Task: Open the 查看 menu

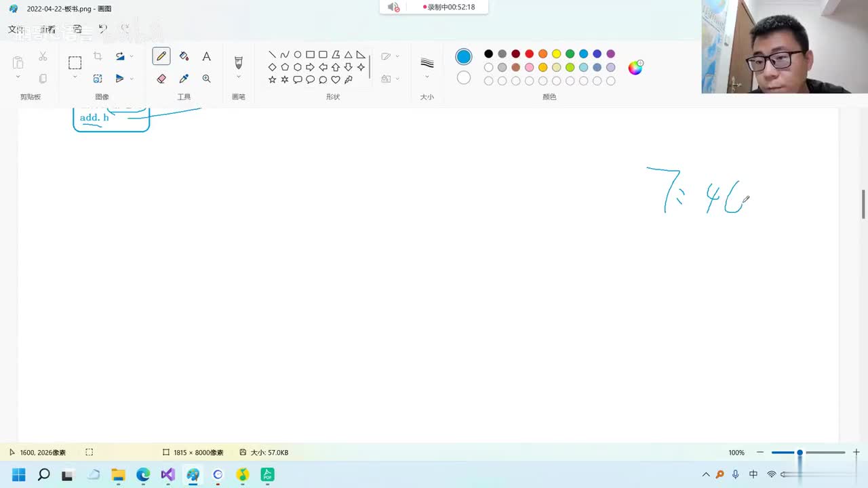Action: 47,29
